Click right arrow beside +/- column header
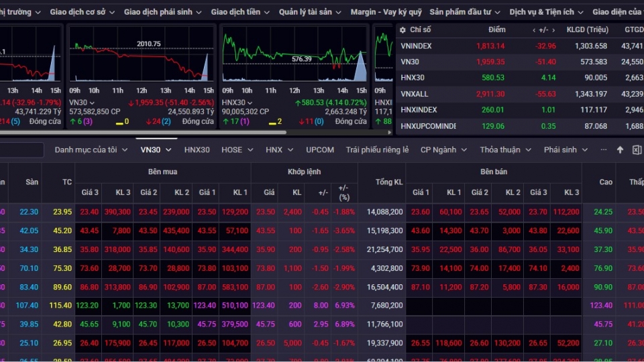Image resolution: width=644 pixels, height=362 pixels. (x=553, y=30)
